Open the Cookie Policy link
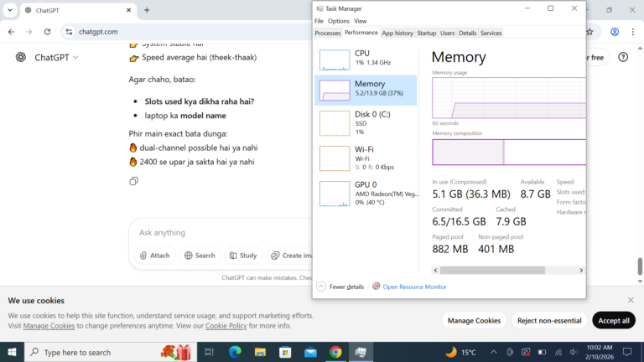Viewport: 644px width, 362px height. (x=226, y=325)
